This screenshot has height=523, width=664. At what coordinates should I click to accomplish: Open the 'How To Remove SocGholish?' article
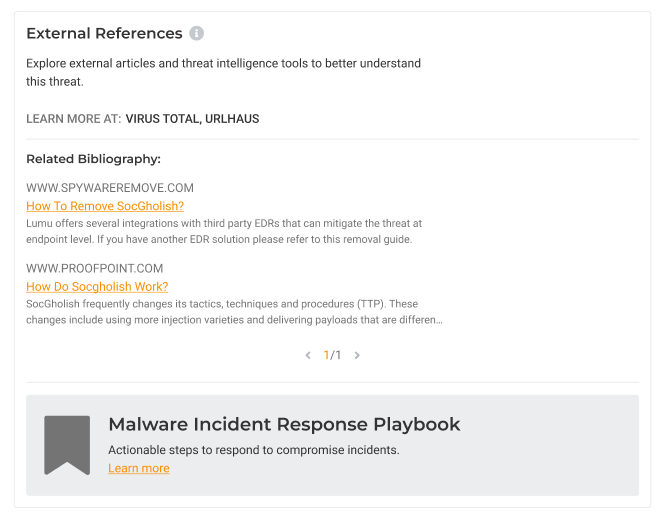coord(105,206)
